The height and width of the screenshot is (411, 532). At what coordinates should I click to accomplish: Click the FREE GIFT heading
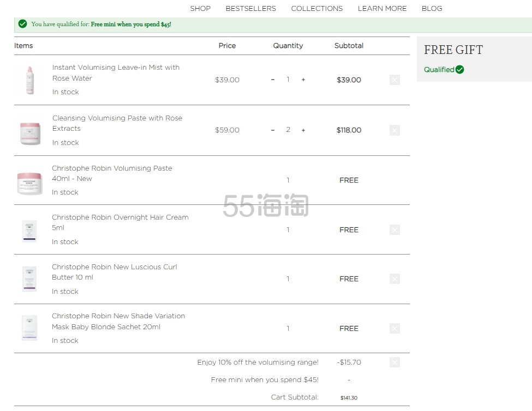pos(453,50)
